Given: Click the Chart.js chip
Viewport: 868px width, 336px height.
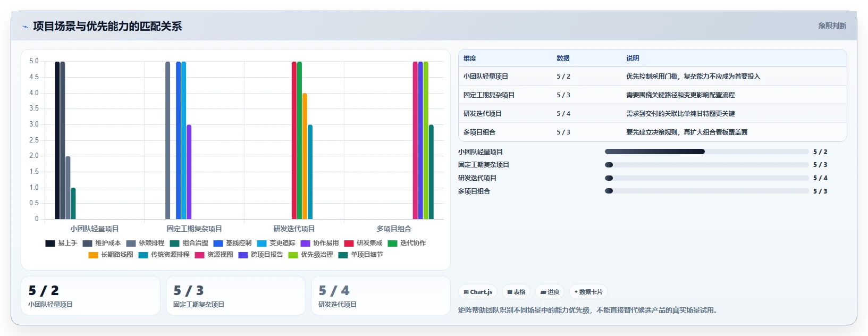Looking at the screenshot, I should tap(478, 292).
